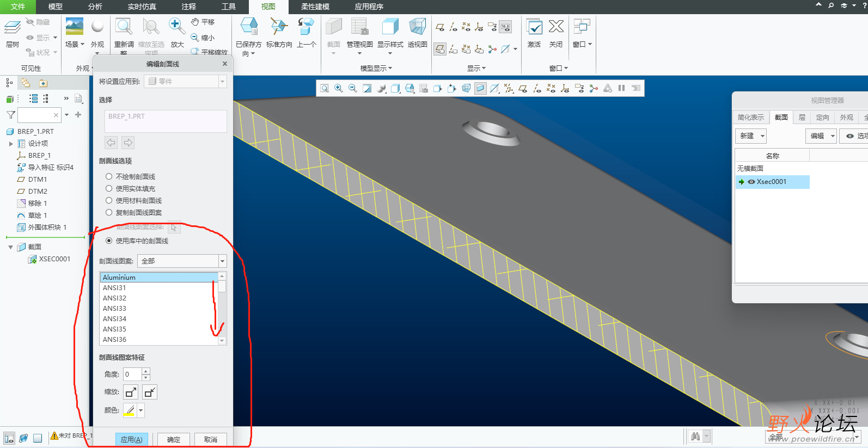This screenshot has width=868, height=448.
Task: Switch to 柔性建模 ribbon tab
Action: pyautogui.click(x=315, y=7)
